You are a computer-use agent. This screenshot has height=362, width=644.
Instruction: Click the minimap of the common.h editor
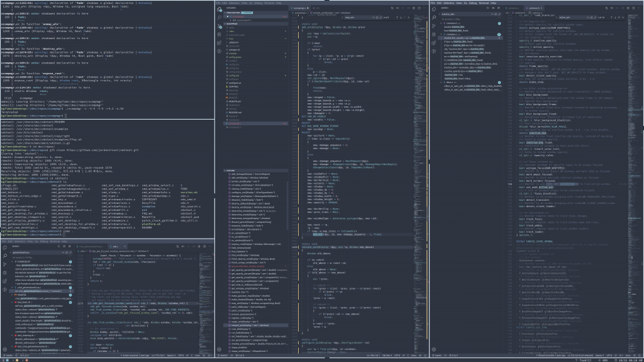pos(631,94)
